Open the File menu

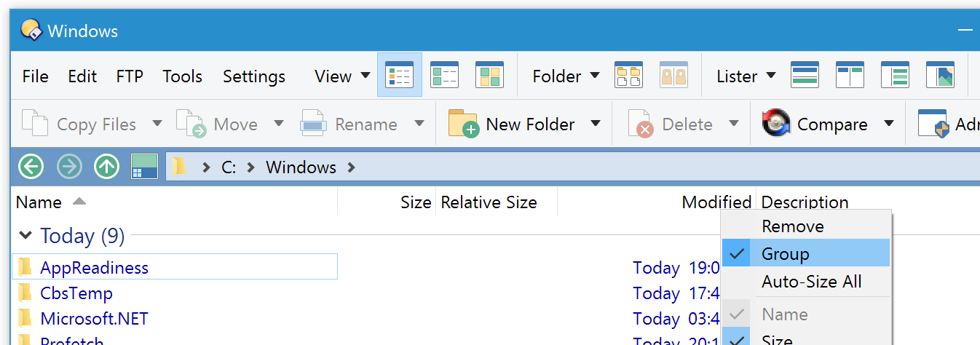point(35,76)
